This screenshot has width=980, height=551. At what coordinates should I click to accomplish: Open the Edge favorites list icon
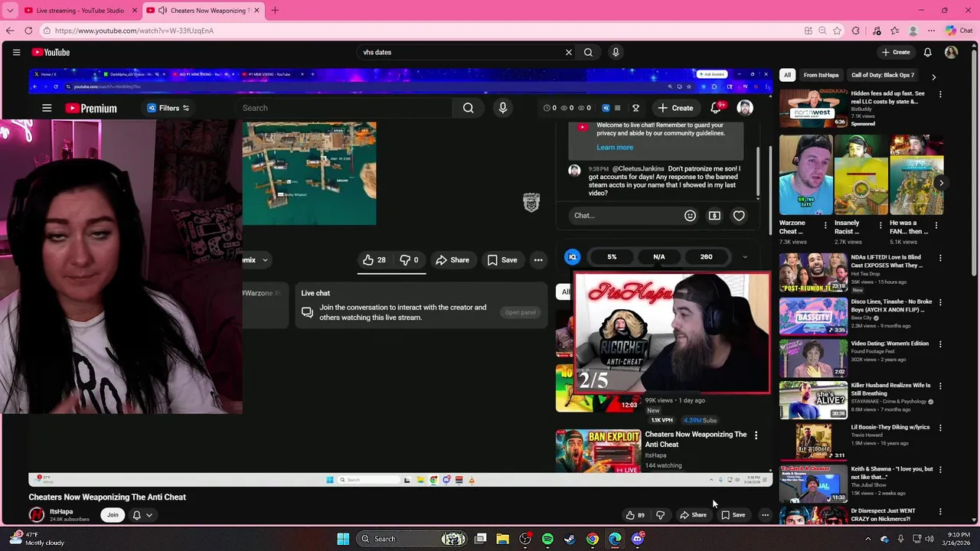tap(895, 31)
